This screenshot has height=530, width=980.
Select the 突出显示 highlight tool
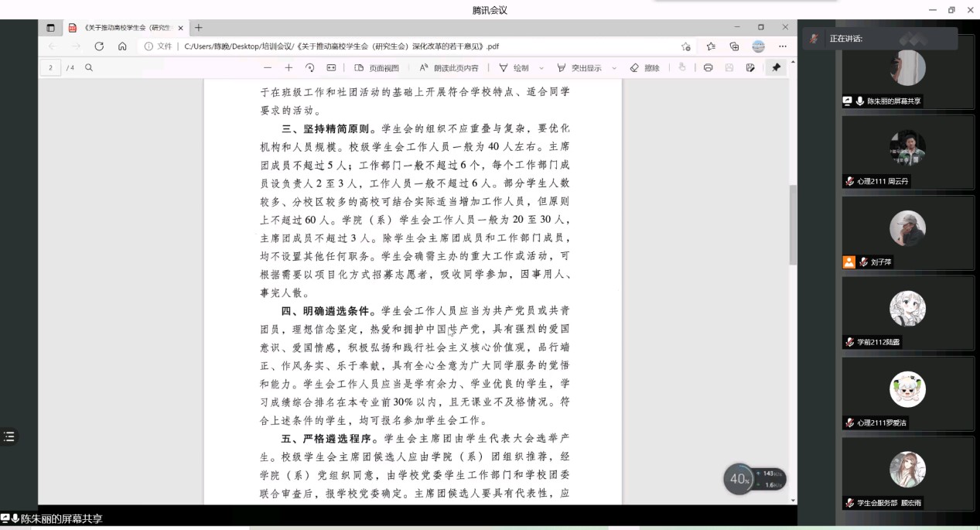579,68
